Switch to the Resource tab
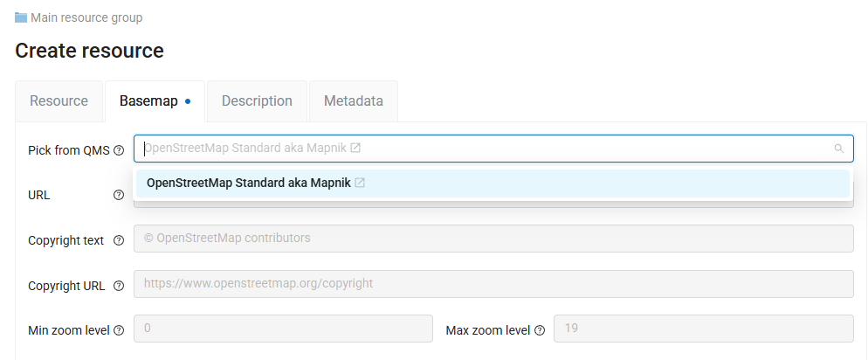 coord(59,100)
